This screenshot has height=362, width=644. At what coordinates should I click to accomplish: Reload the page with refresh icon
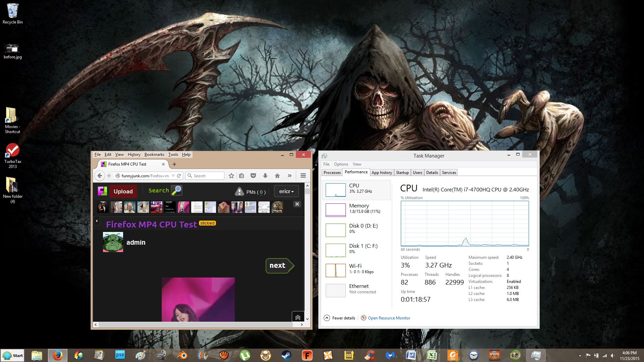[x=179, y=176]
